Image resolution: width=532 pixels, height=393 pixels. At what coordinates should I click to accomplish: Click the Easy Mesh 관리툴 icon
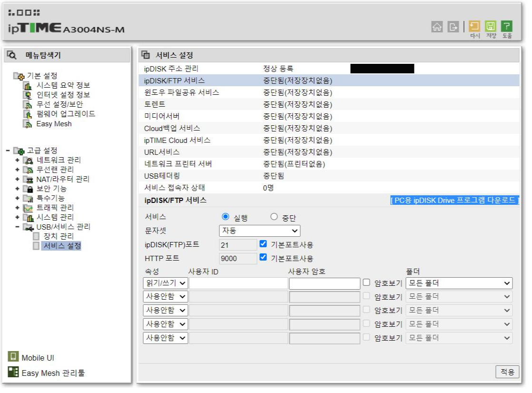[x=13, y=372]
